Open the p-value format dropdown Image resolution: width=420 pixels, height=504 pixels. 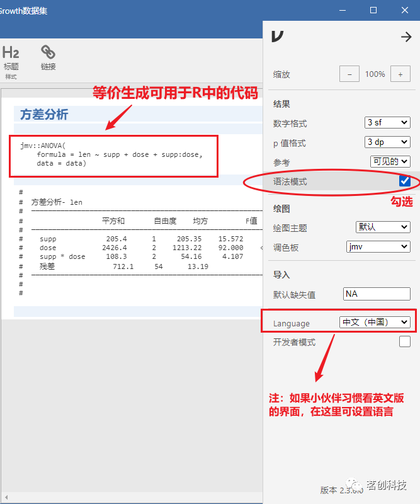(387, 142)
